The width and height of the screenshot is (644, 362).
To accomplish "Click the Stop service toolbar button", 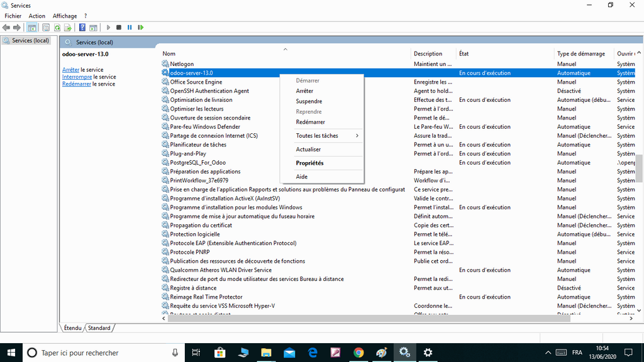I will tap(119, 28).
